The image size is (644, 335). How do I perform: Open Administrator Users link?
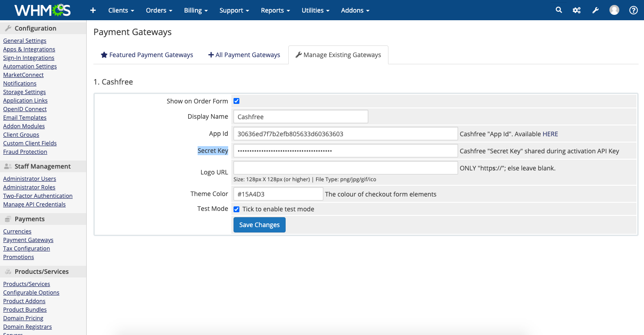click(30, 179)
